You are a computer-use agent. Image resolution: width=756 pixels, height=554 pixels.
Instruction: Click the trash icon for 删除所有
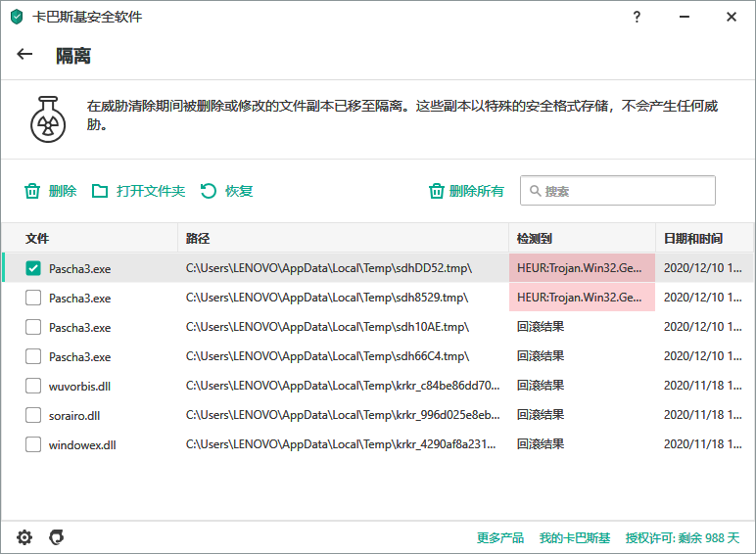[x=437, y=191]
